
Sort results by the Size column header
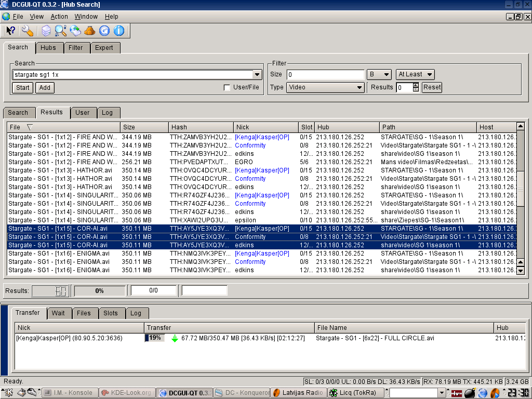click(144, 127)
